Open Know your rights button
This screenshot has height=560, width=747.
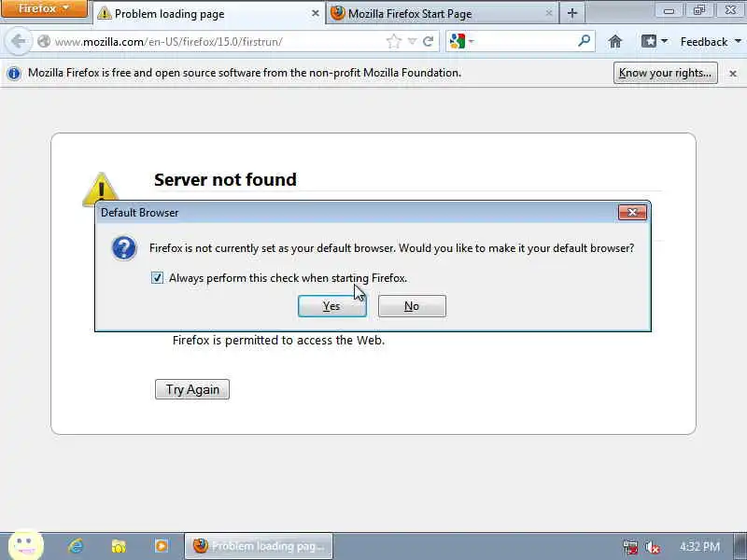[x=665, y=73]
